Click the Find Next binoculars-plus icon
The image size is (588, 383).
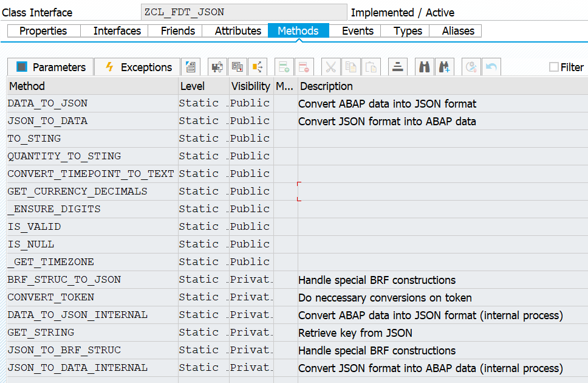pyautogui.click(x=445, y=67)
